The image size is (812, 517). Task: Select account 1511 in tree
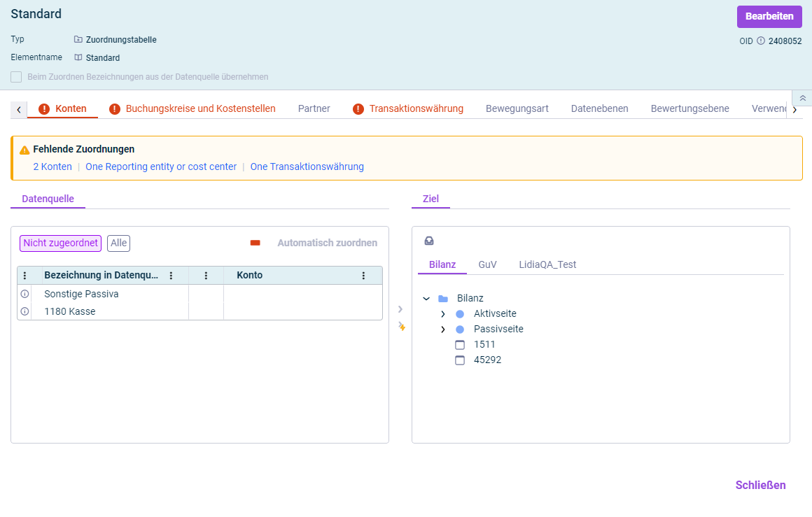pyautogui.click(x=484, y=344)
